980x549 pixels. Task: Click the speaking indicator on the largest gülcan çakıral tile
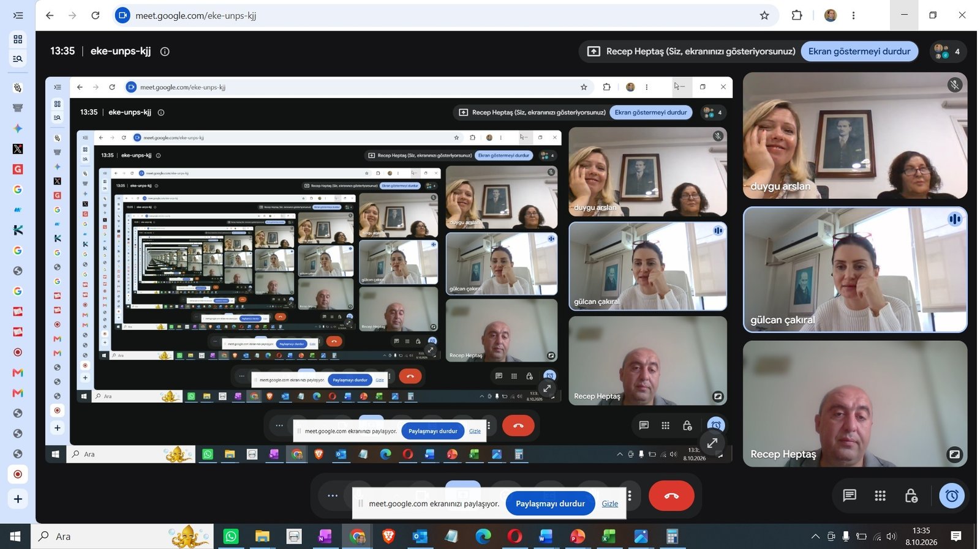point(954,219)
